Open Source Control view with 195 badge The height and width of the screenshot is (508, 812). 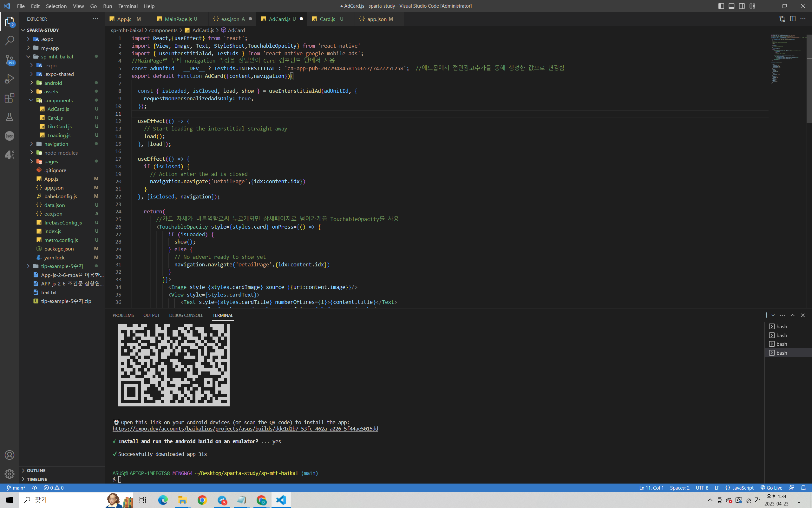10,60
